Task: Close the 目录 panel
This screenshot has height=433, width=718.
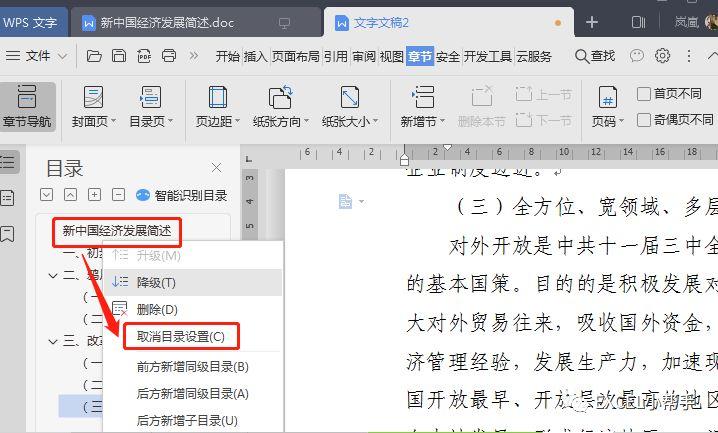Action: point(216,168)
